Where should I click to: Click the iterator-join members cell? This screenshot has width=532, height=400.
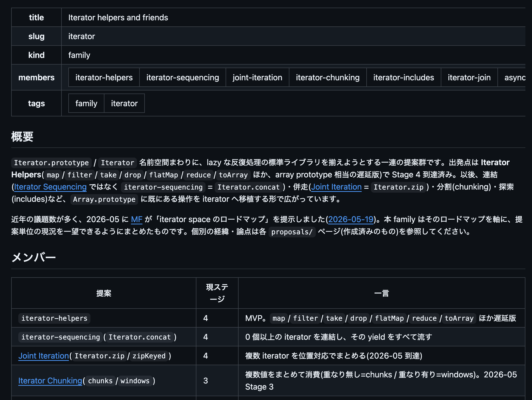469,77
